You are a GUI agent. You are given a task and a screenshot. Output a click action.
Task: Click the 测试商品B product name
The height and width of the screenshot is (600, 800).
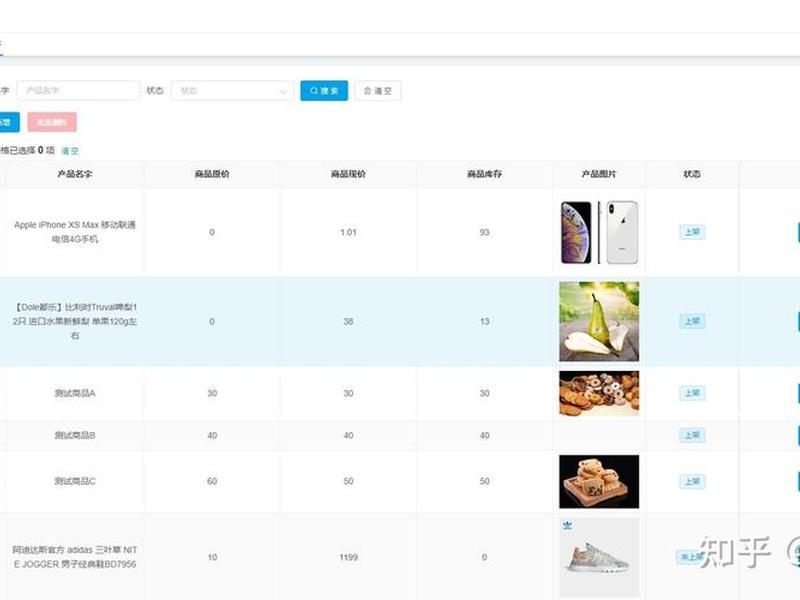click(x=74, y=435)
